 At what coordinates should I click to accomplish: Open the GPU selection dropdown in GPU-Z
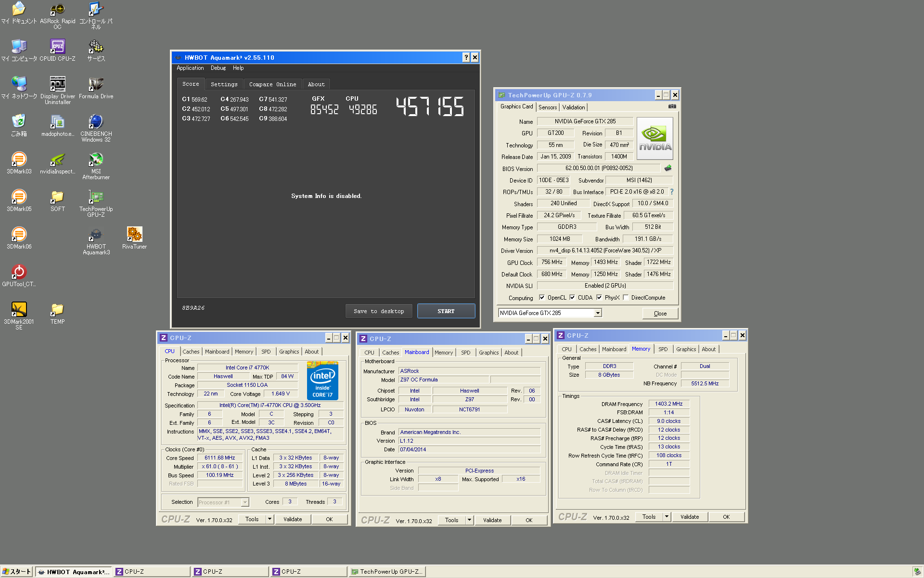point(598,313)
